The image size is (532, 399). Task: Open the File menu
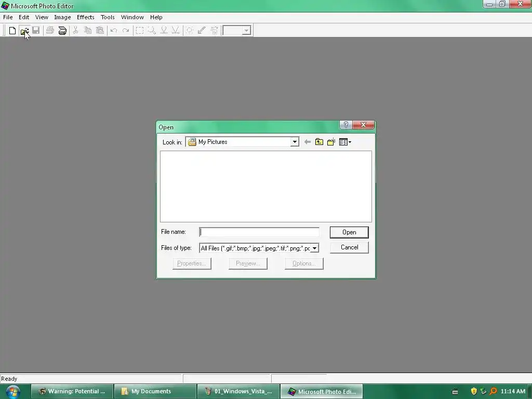pos(8,17)
